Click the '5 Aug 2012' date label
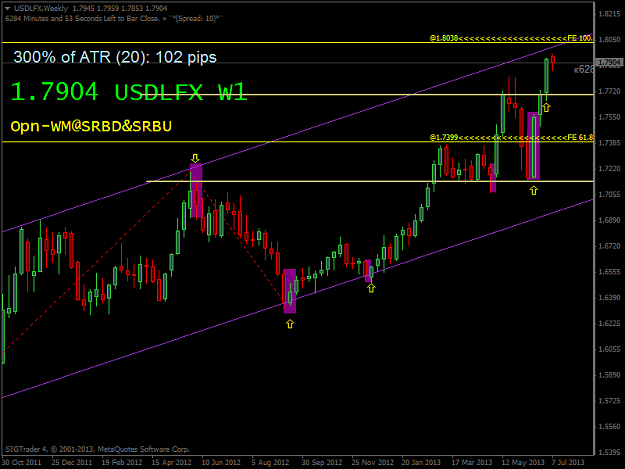Screen dimensions: 625x469 270,462
